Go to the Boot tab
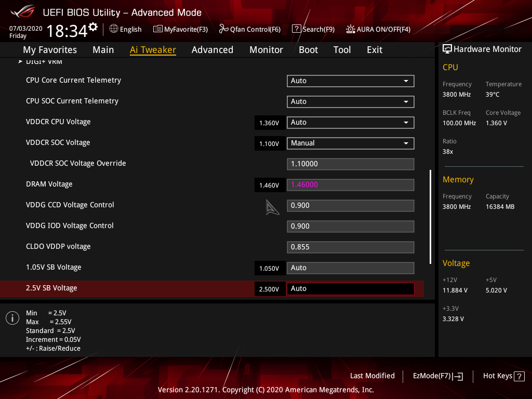 pos(308,50)
